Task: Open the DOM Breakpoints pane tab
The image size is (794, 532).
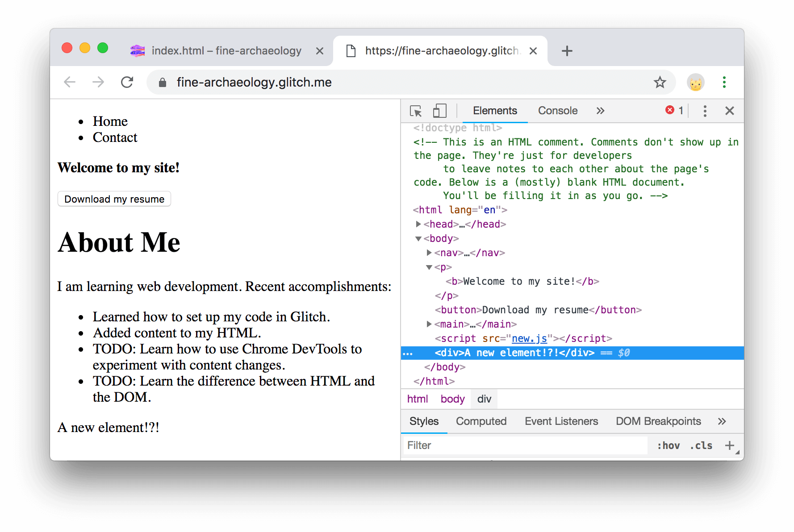Action: 658,421
